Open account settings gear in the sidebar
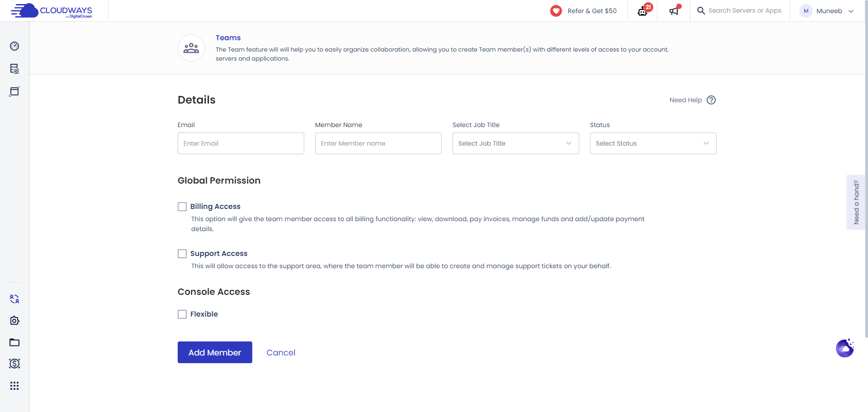 click(14, 320)
